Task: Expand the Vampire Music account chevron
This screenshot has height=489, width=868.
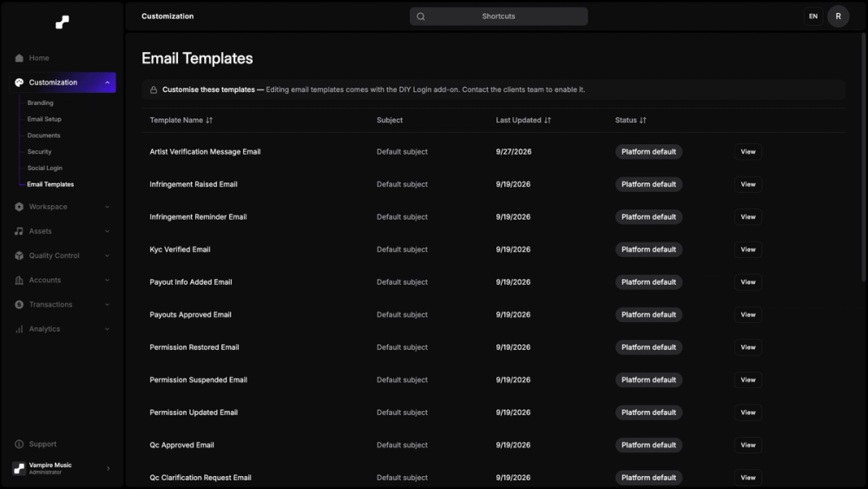Action: (x=108, y=468)
